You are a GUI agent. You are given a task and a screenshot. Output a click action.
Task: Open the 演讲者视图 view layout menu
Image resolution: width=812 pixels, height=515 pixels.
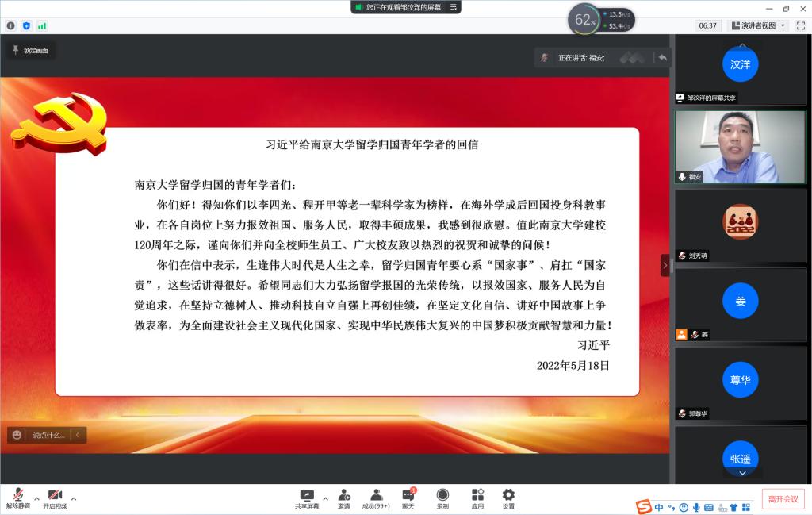point(758,25)
